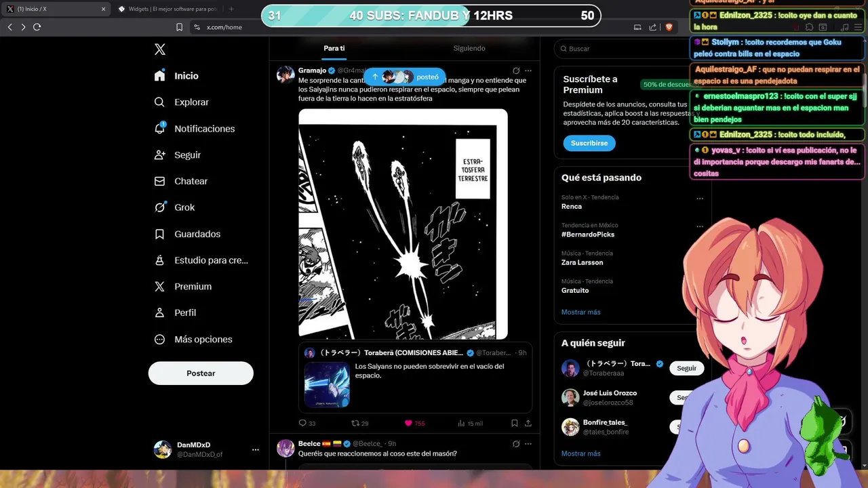The height and width of the screenshot is (488, 868).
Task: Open more options for #BernardoPicks trend
Action: point(700,226)
